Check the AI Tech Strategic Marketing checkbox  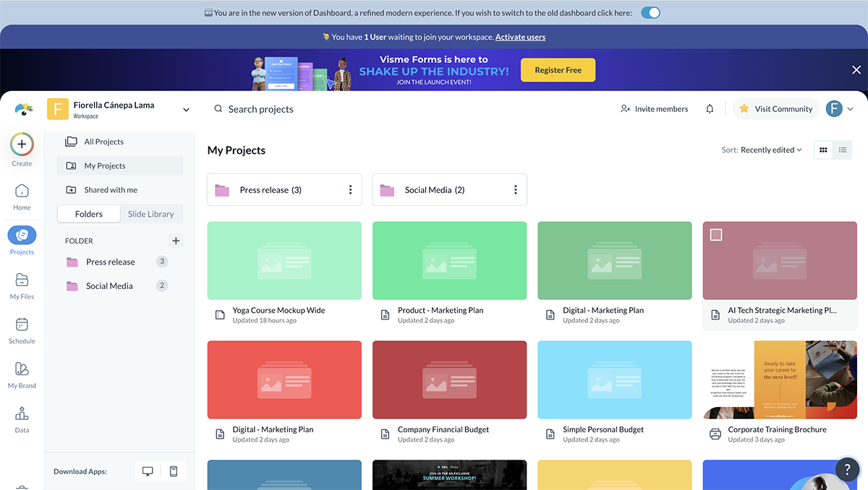click(x=716, y=235)
